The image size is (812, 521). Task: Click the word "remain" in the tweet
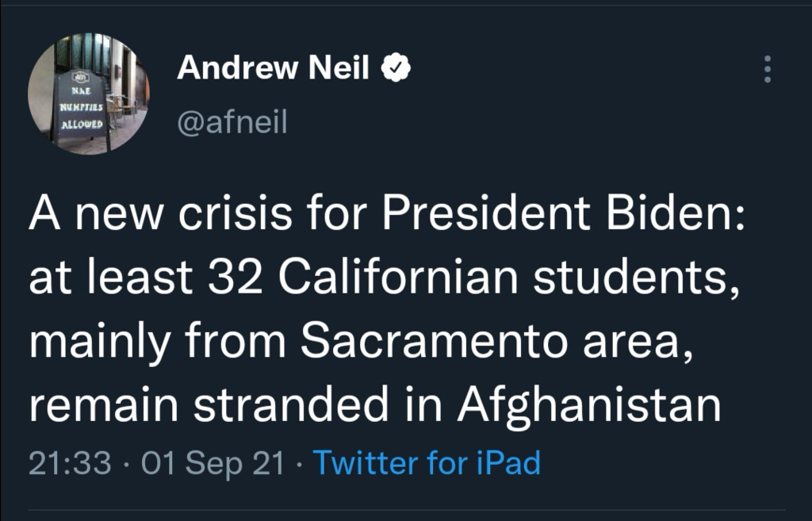(x=104, y=404)
